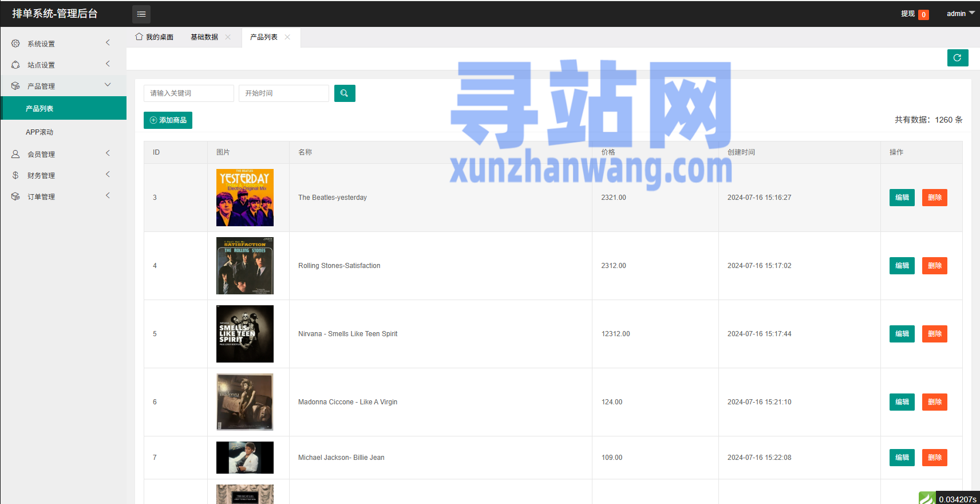The width and height of the screenshot is (980, 504).
Task: Click the search magnifier icon button
Action: click(345, 93)
